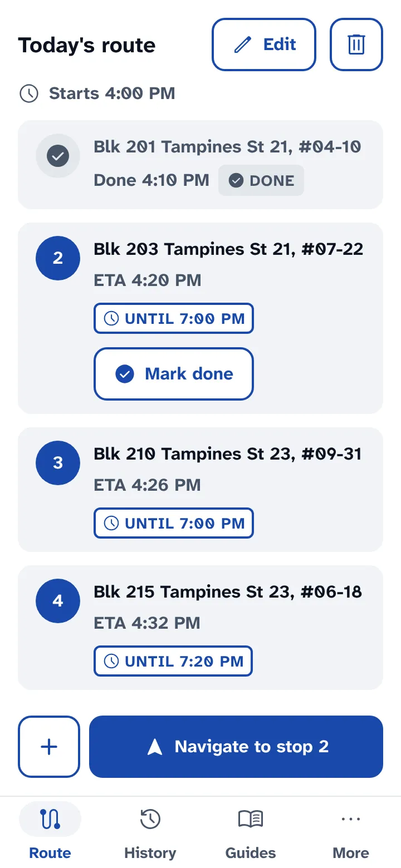This screenshot has width=401, height=868.
Task: Select the UNTIL 7:20 PM time window tag
Action: [x=173, y=661]
